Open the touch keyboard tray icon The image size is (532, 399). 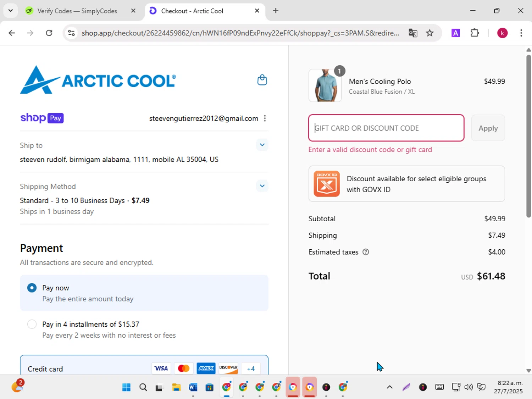tap(439, 387)
